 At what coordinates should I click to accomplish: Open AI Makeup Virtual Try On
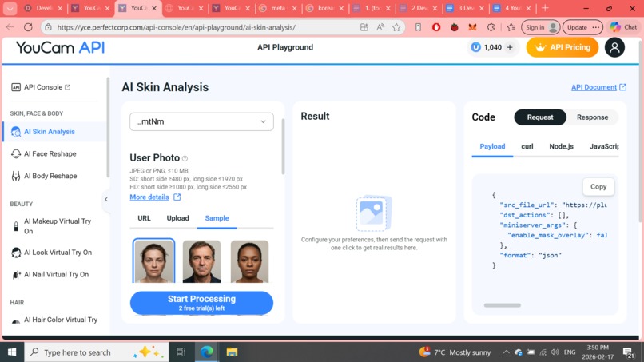(x=57, y=226)
